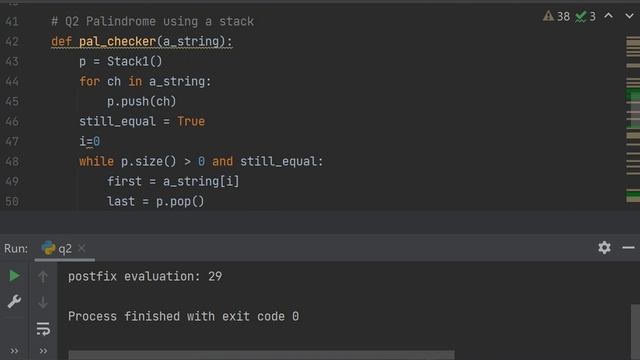
Task: Click the green Run play button
Action: pyautogui.click(x=14, y=276)
